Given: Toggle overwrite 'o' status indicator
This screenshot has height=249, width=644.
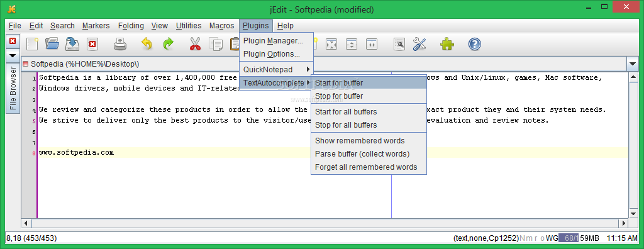Looking at the screenshot, I should click(x=543, y=238).
